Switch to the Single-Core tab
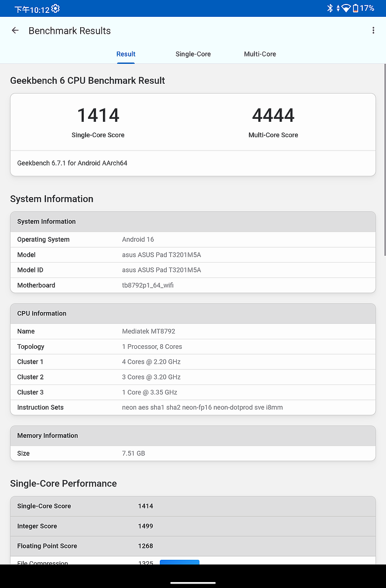The image size is (386, 588). [x=193, y=54]
